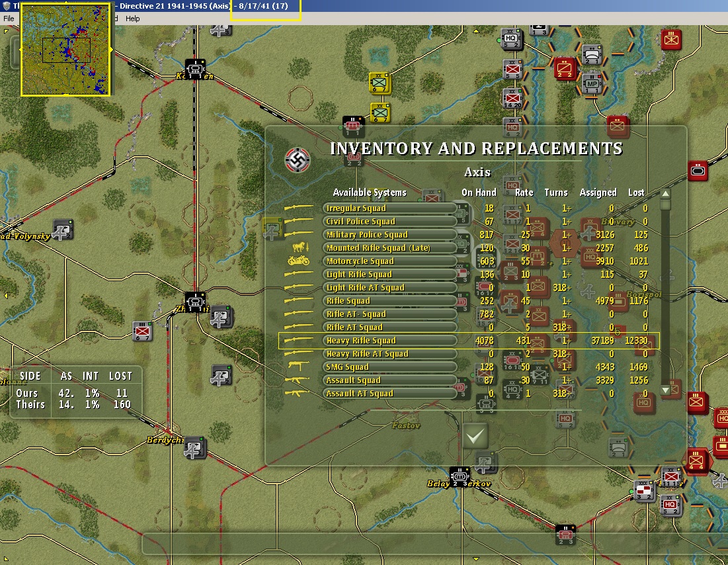
Task: Select the Irregular Squad row
Action: [x=390, y=208]
